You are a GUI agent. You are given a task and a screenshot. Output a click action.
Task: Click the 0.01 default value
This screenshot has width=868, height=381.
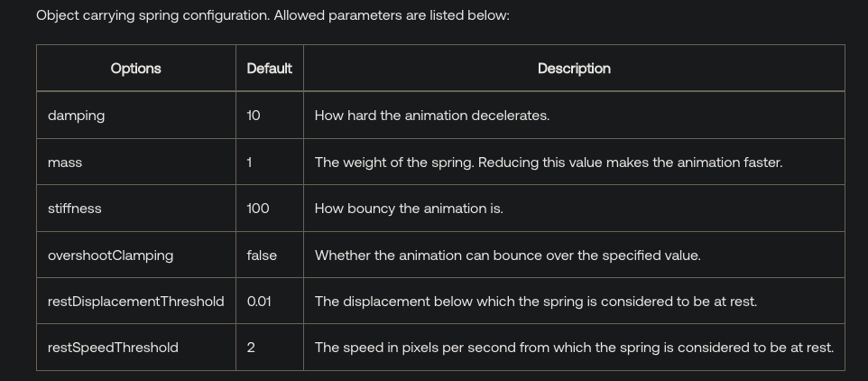(x=259, y=302)
